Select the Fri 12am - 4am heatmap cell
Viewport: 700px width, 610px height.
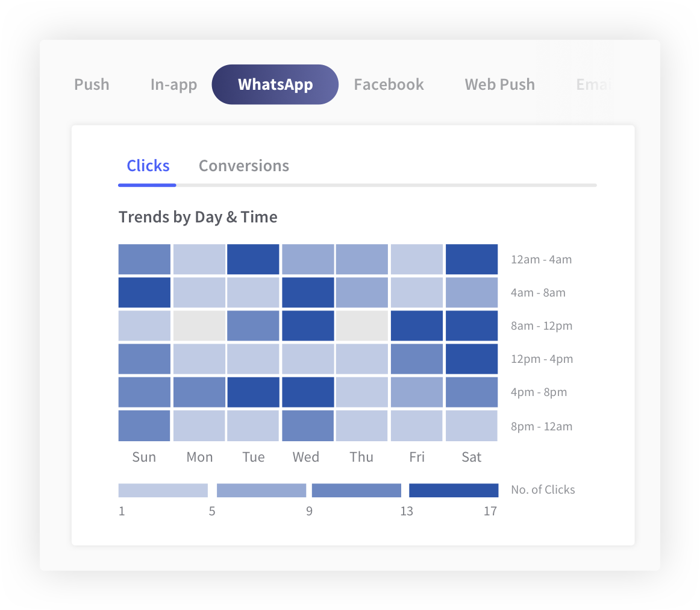tap(417, 259)
